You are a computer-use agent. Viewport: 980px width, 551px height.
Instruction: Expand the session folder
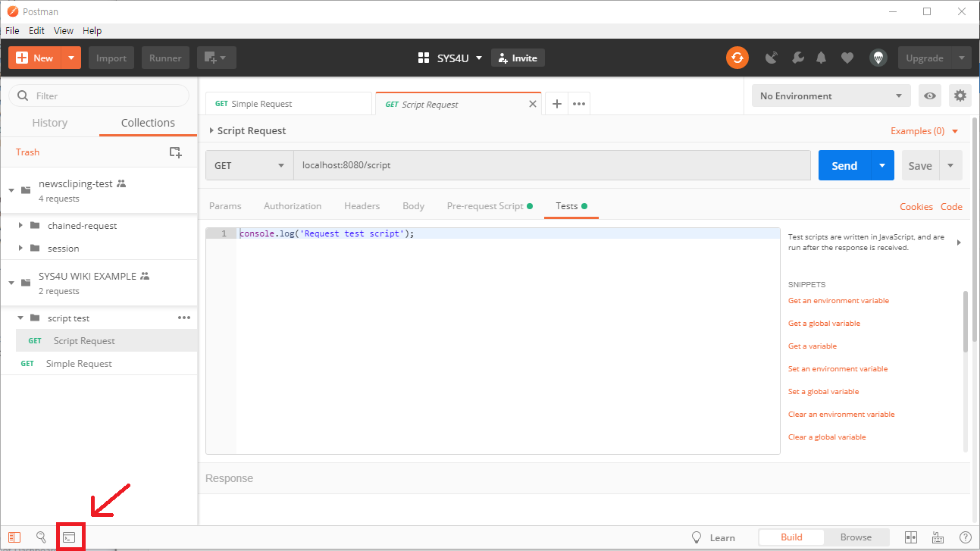(x=20, y=249)
